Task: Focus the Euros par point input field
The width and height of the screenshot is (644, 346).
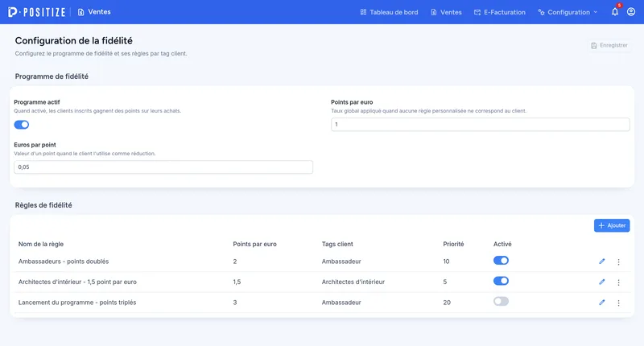Action: (163, 167)
